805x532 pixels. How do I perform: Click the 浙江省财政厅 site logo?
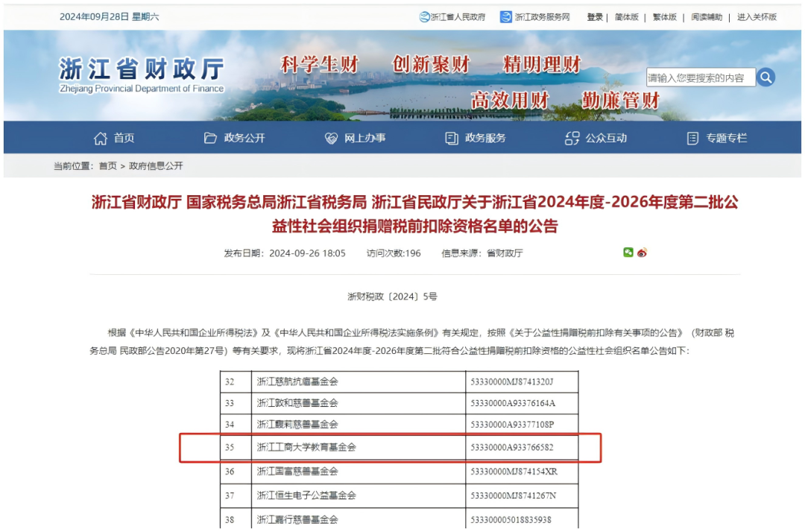point(142,75)
